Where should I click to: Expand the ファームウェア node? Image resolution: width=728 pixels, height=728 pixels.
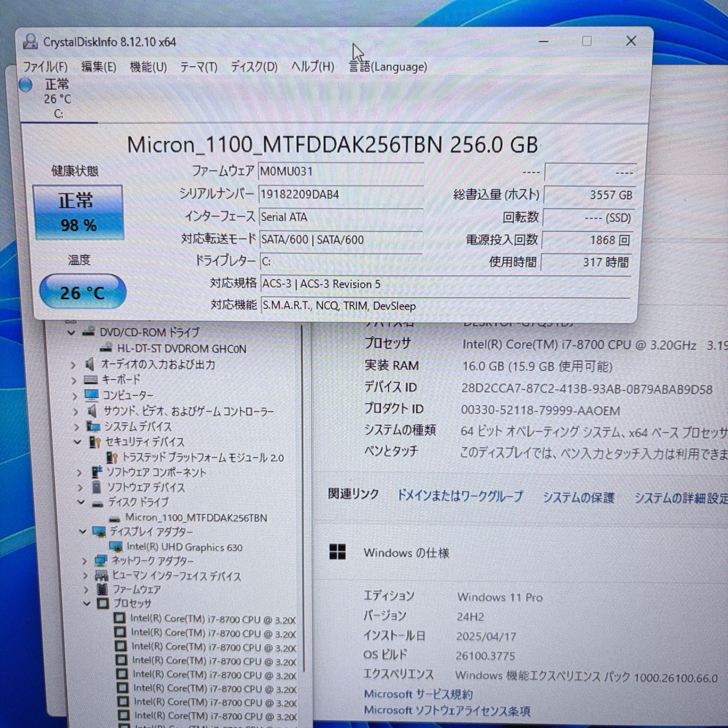[86, 590]
